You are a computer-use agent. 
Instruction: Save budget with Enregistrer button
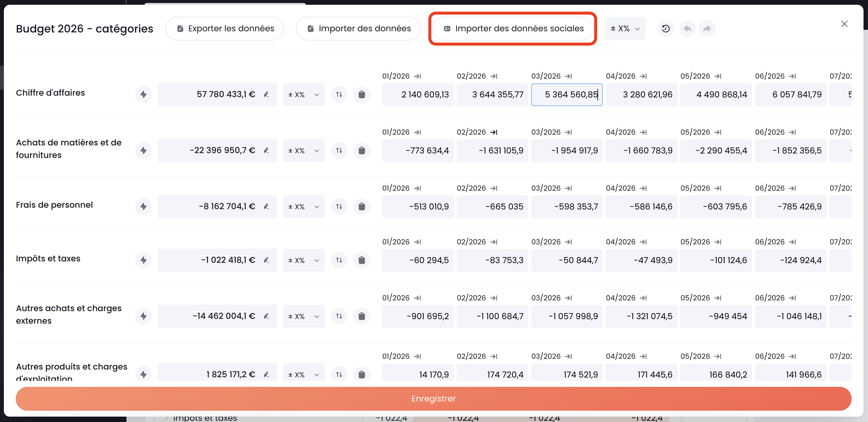pos(433,398)
